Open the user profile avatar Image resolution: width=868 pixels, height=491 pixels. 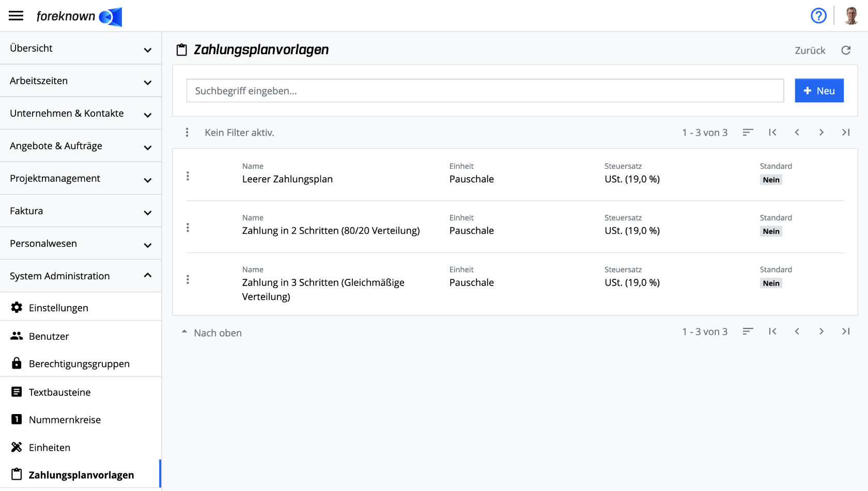tap(851, 16)
